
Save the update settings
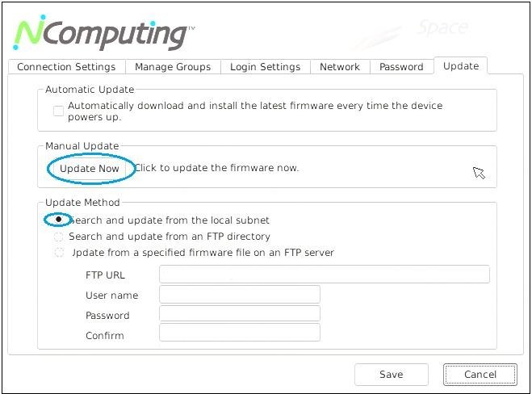(392, 375)
